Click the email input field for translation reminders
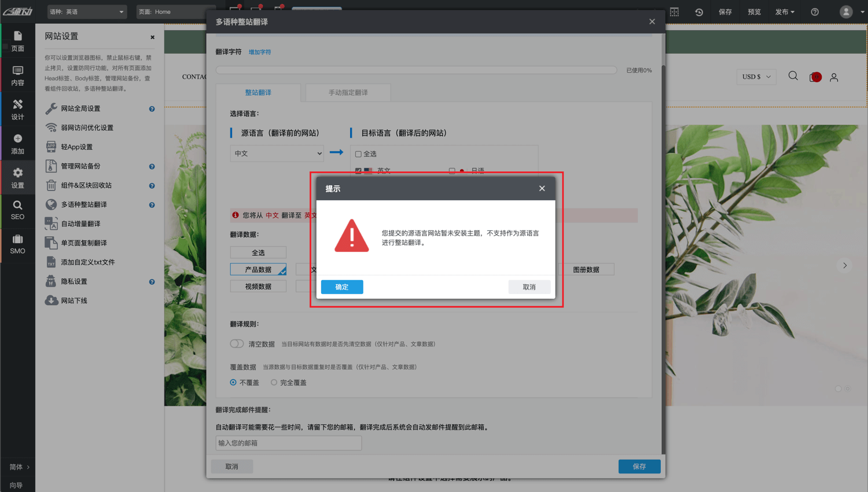The width and height of the screenshot is (868, 492). point(288,443)
